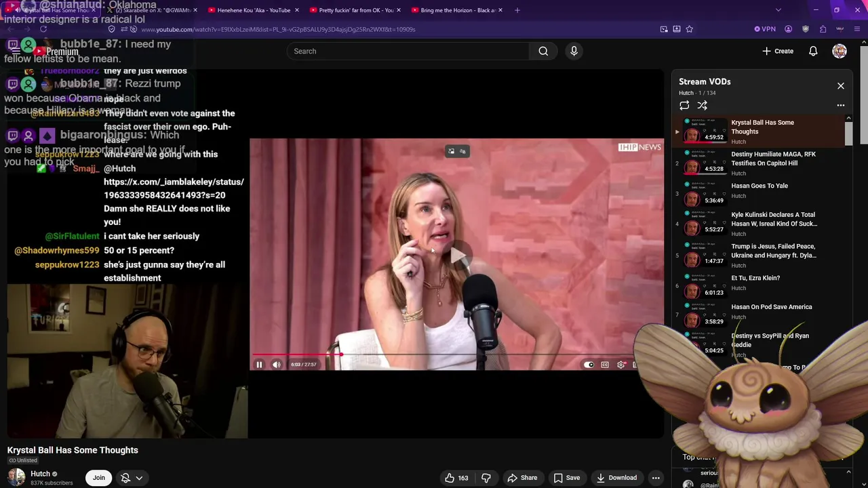Click thumbnail with 6:01:23 duration
This screenshot has width=868, height=488.
[x=705, y=285]
